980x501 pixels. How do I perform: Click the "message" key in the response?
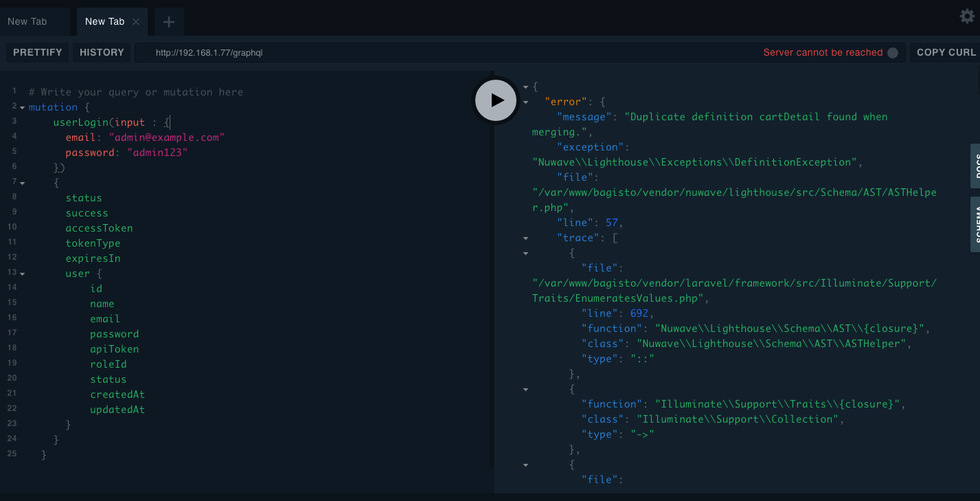[x=584, y=117]
